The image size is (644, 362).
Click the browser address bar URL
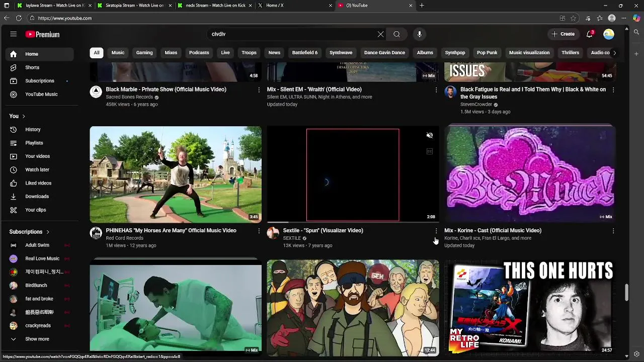click(65, 18)
